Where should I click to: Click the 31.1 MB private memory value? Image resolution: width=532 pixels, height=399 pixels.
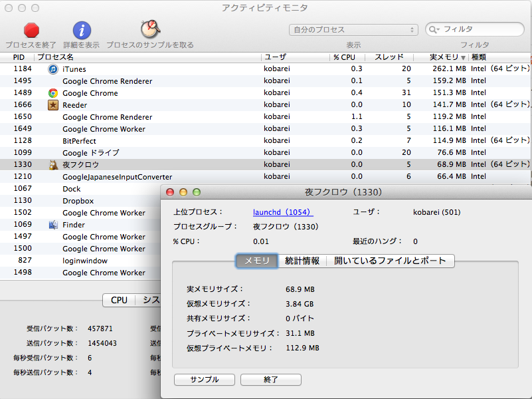(300, 333)
